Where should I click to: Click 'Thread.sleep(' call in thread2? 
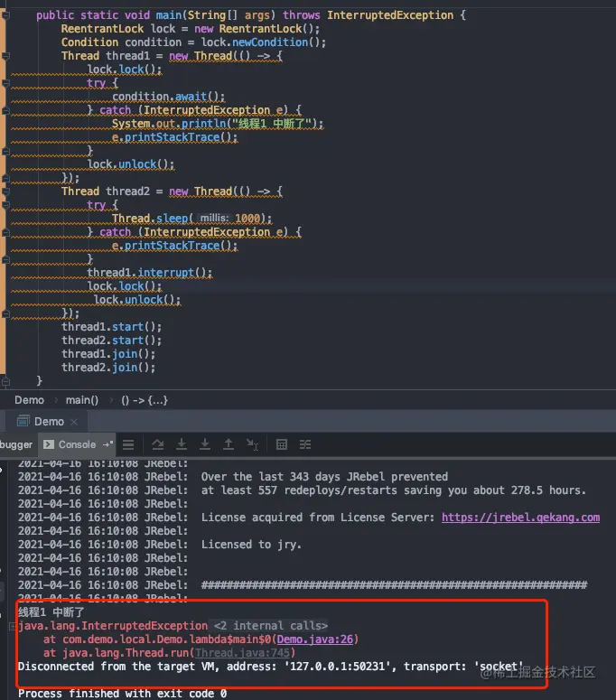[153, 219]
